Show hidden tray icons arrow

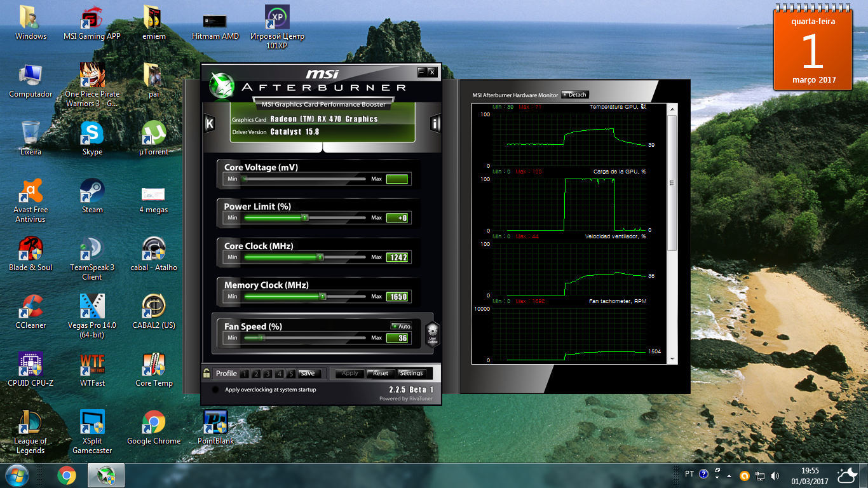[729, 475]
